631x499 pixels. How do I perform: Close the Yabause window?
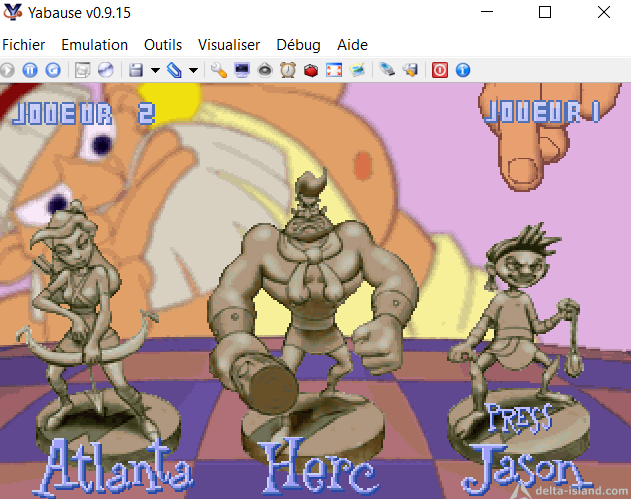604,12
